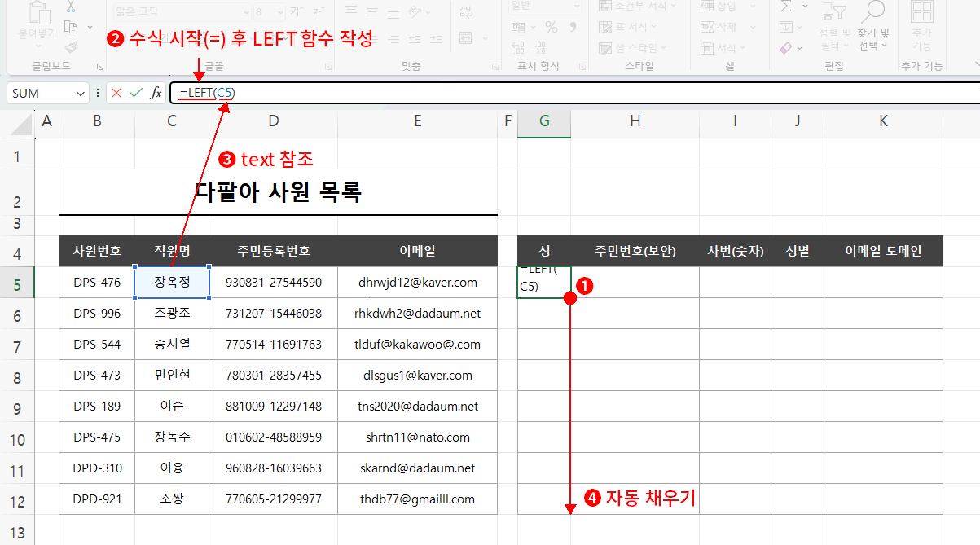Open Sort & Filter (정렬 및 필터)
The height and width of the screenshot is (545, 980).
click(x=835, y=26)
